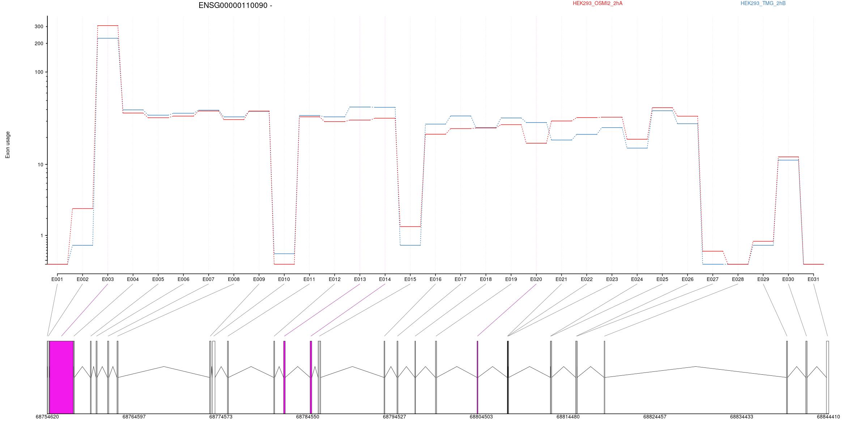Select genomic coordinate 68834433
This screenshot has width=868, height=434.
tap(741, 417)
